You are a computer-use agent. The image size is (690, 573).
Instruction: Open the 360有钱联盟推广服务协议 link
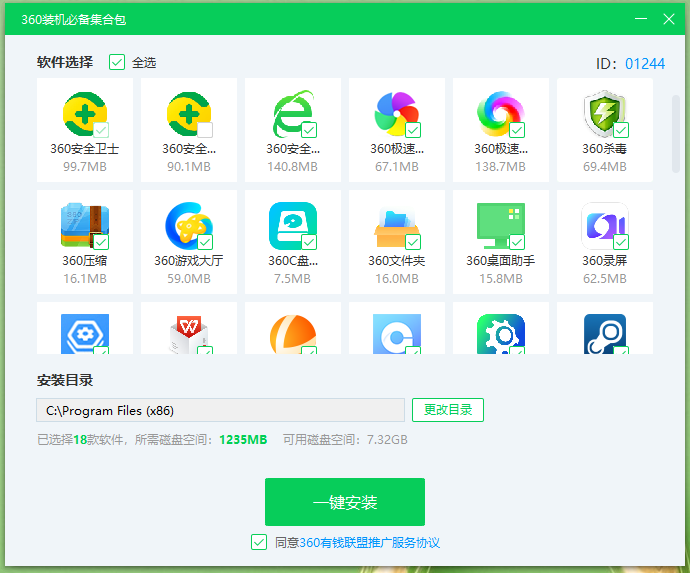point(369,543)
